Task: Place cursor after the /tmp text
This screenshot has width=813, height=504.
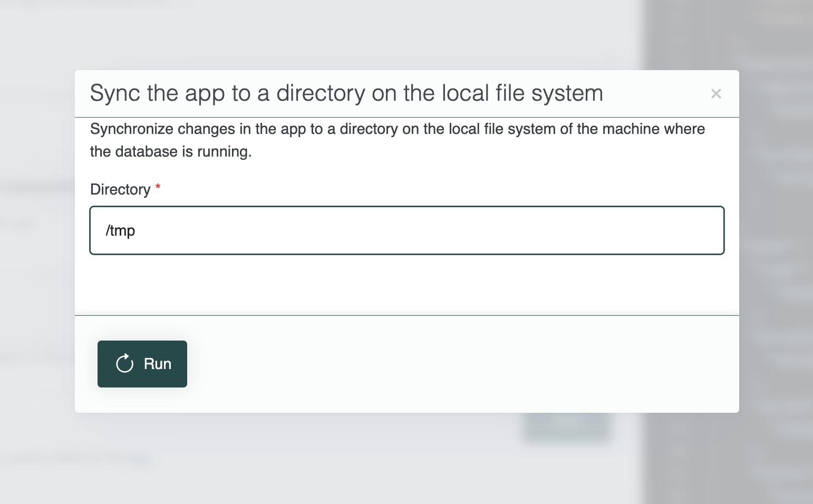Action: (136, 230)
